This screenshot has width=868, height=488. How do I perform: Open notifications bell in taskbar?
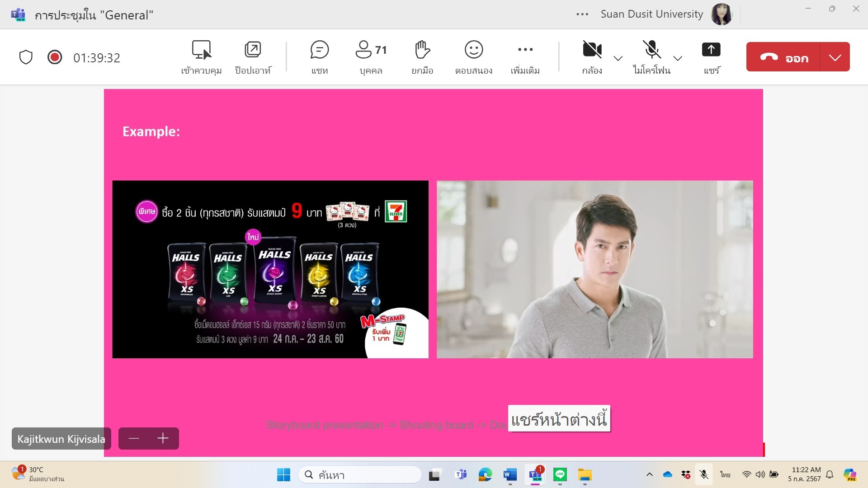(830, 474)
